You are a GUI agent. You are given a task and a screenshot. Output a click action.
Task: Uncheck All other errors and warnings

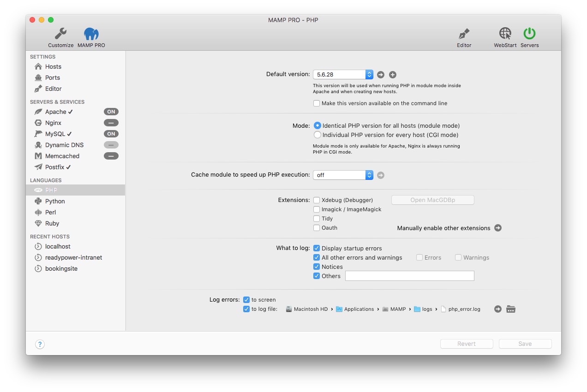(317, 257)
